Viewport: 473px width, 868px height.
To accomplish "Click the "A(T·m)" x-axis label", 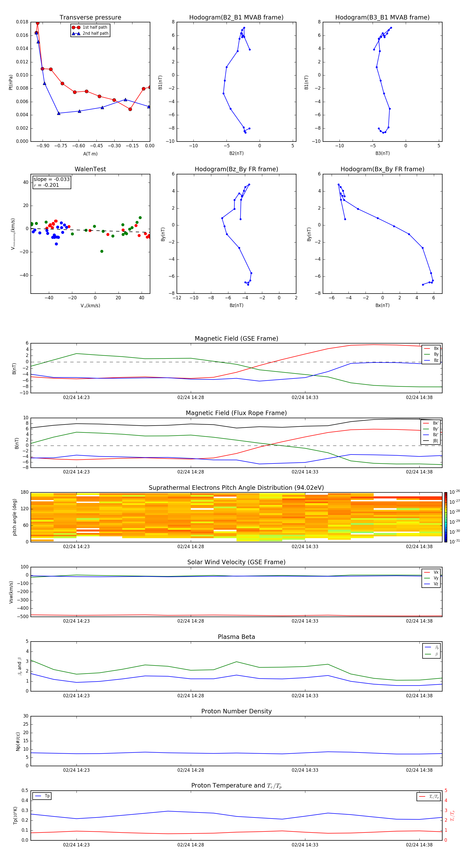I will point(90,154).
